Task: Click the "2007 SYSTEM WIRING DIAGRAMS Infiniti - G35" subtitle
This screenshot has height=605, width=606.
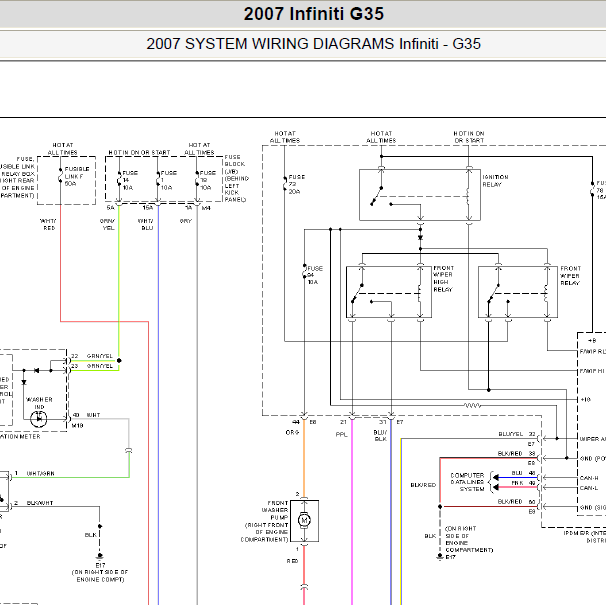Action: (313, 44)
